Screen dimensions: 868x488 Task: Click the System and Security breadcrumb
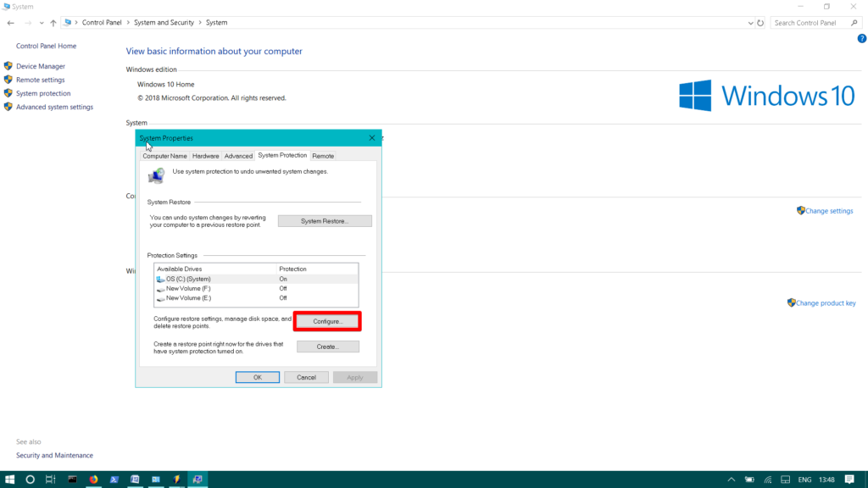tap(164, 23)
